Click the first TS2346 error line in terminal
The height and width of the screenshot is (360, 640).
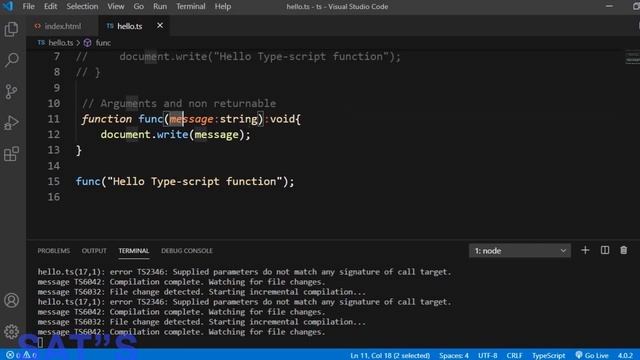[x=244, y=272]
